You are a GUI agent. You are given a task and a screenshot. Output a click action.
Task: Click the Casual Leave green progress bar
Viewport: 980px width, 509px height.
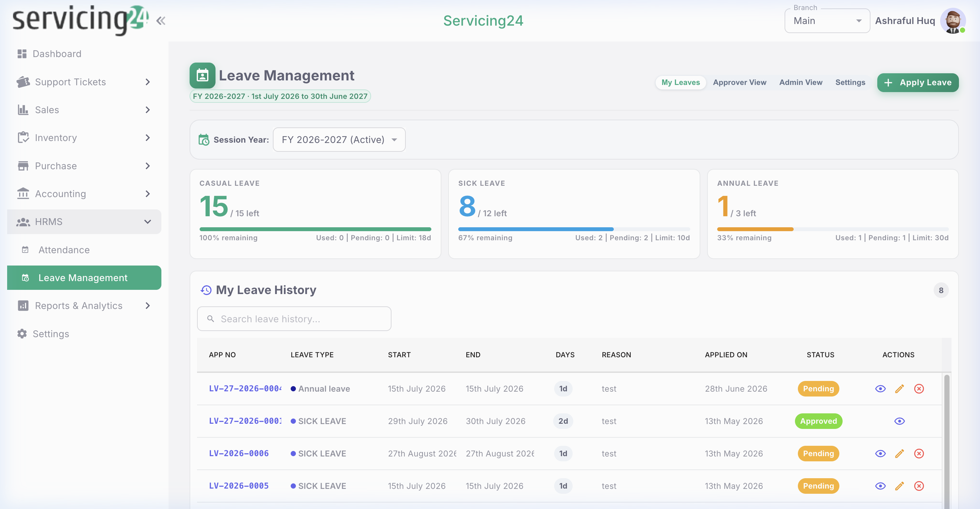point(315,229)
